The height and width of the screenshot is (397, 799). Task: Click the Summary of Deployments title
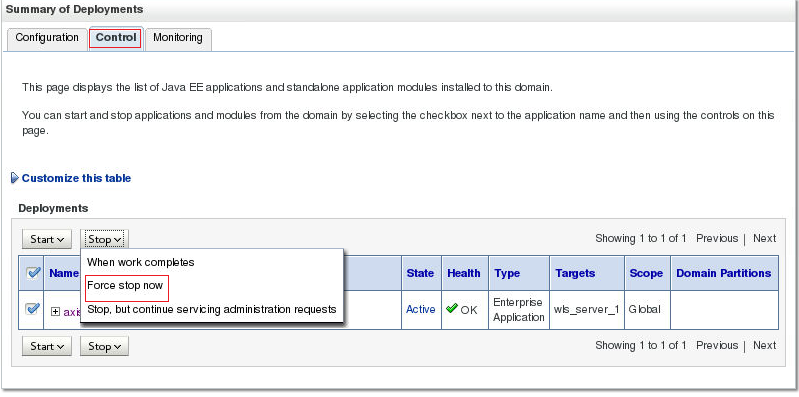(74, 10)
